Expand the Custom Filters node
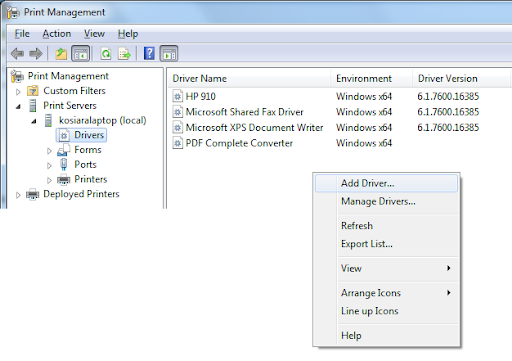 pyautogui.click(x=18, y=91)
